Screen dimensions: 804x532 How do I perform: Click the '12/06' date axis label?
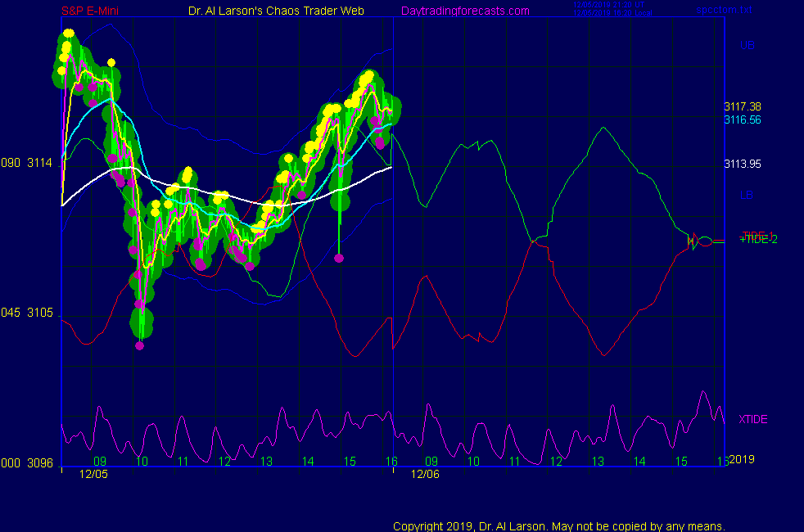point(425,474)
